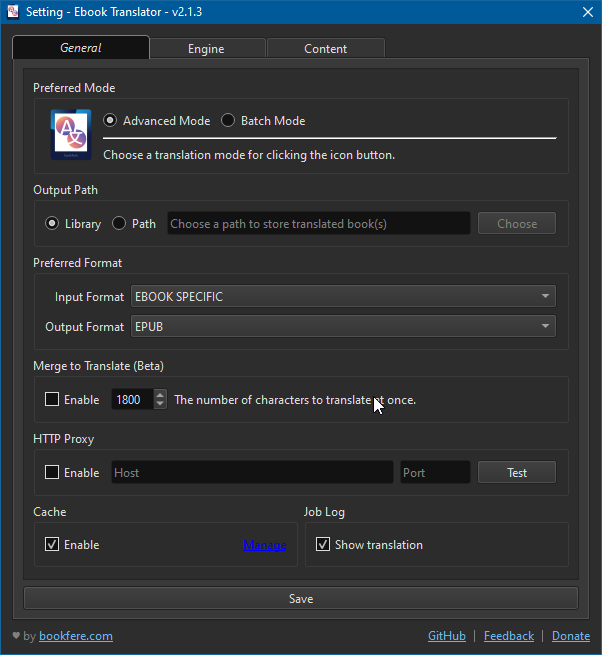The image size is (602, 655).
Task: Switch to the General tab
Action: click(81, 48)
